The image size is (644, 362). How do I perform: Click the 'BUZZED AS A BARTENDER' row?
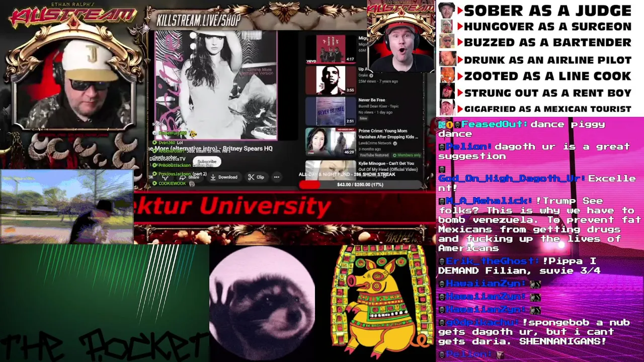click(x=536, y=42)
